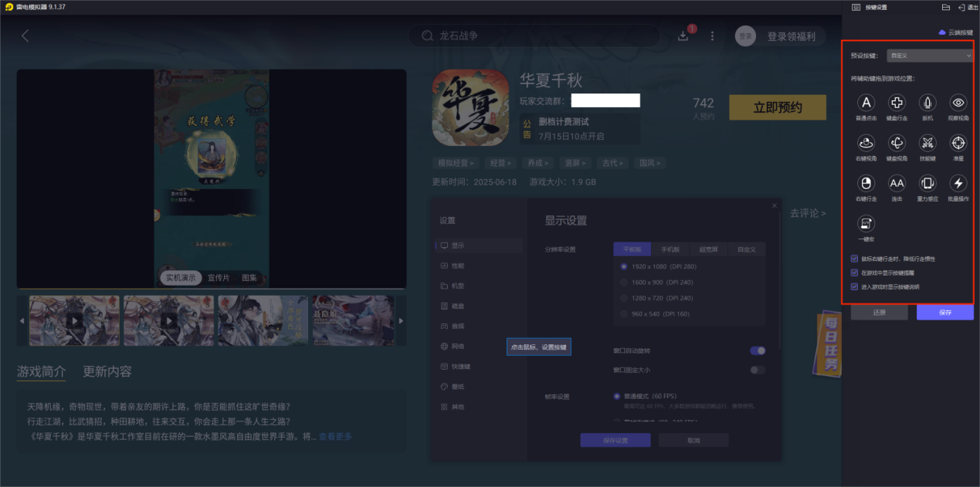Select the 重力感应 (gravity sensor) icon
980x487 pixels.
(x=927, y=183)
